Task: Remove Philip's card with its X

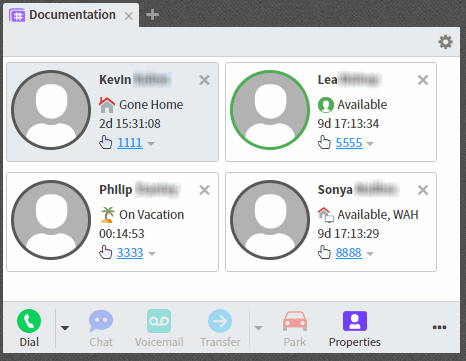Action: pos(204,190)
